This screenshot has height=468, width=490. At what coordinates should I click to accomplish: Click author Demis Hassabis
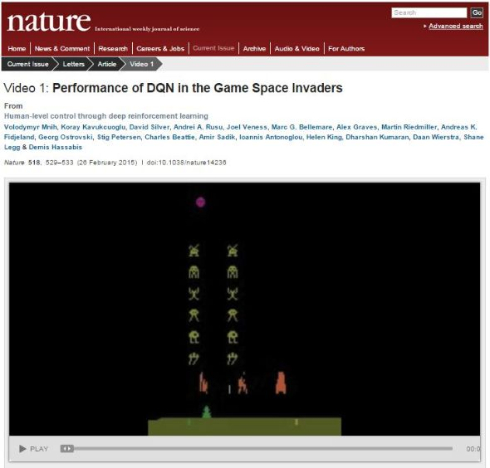(55, 147)
